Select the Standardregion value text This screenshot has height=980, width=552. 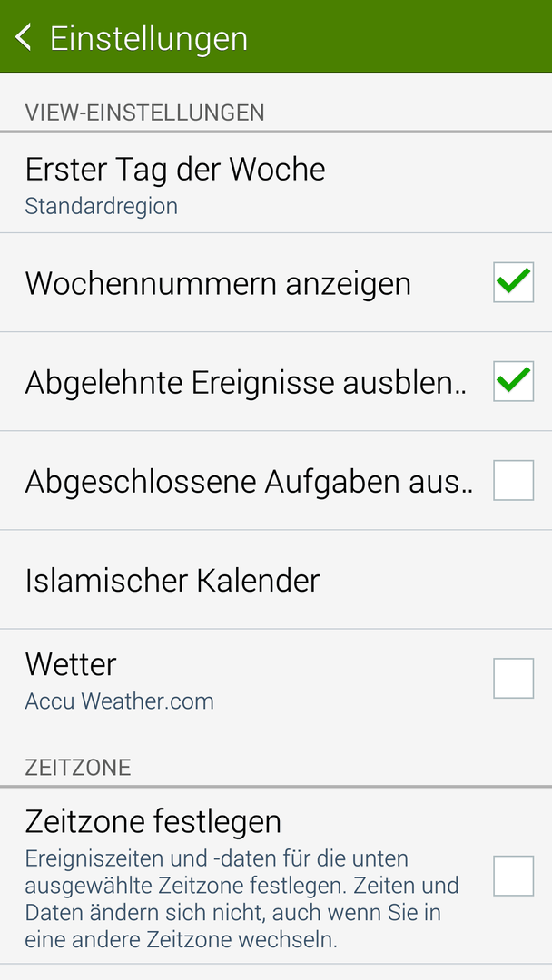102,206
